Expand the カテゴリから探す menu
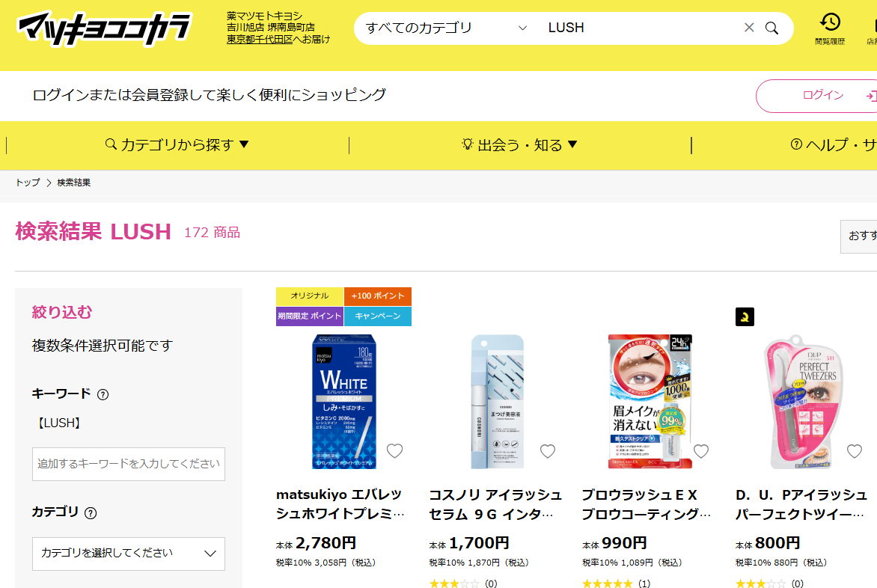Image resolution: width=877 pixels, height=588 pixels. coord(177,145)
